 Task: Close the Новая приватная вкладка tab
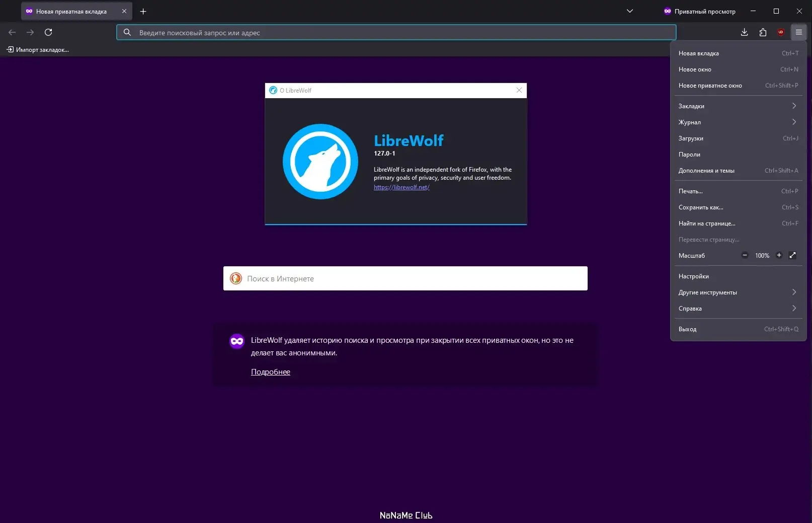coord(124,11)
